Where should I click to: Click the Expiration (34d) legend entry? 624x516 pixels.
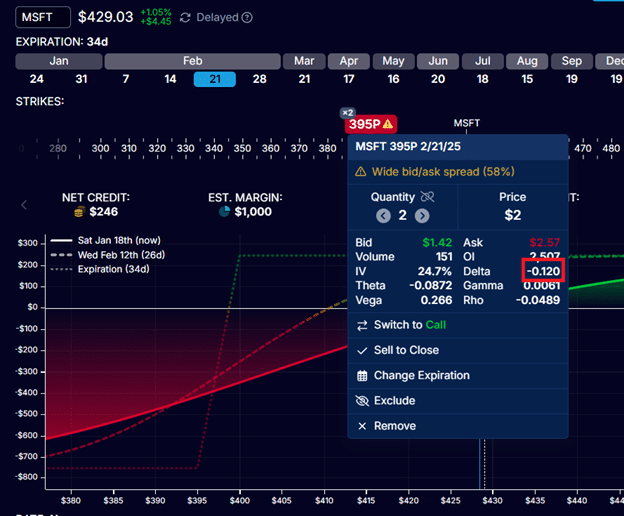pos(100,269)
